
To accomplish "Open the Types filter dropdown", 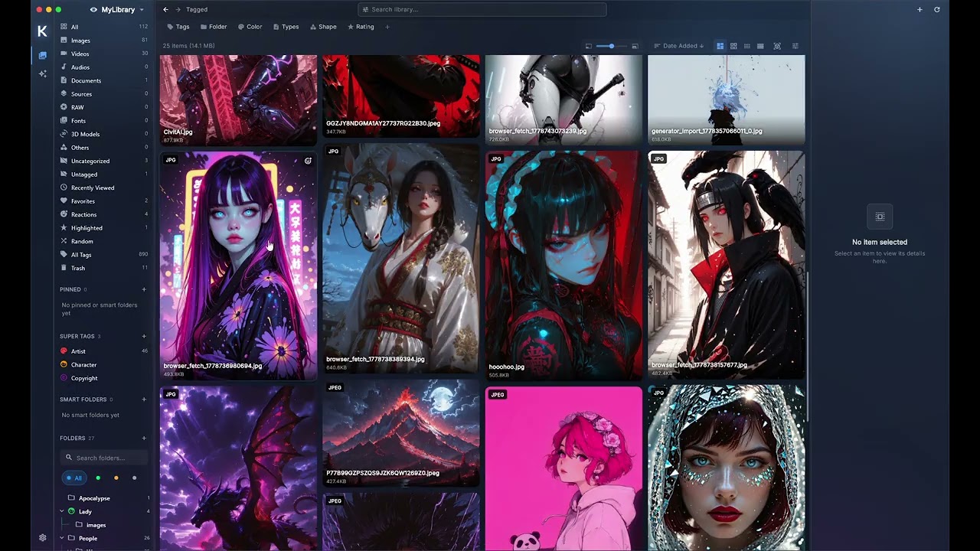I will (x=286, y=27).
